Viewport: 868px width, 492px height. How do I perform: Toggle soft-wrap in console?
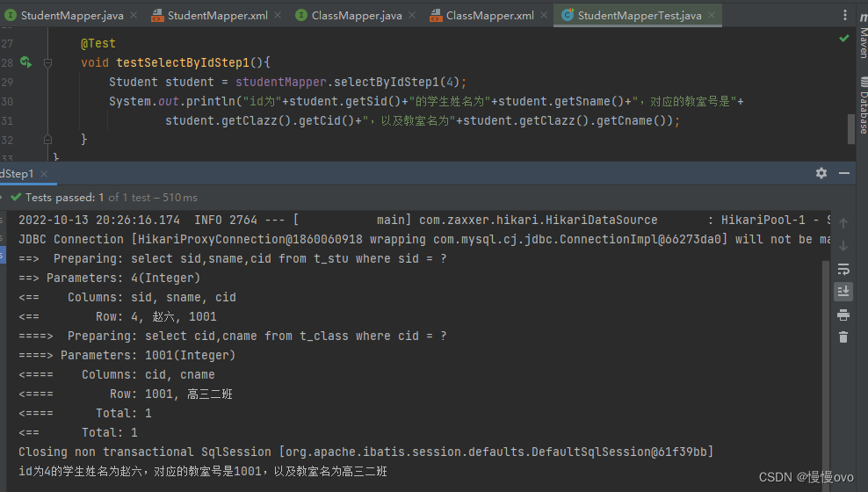843,269
